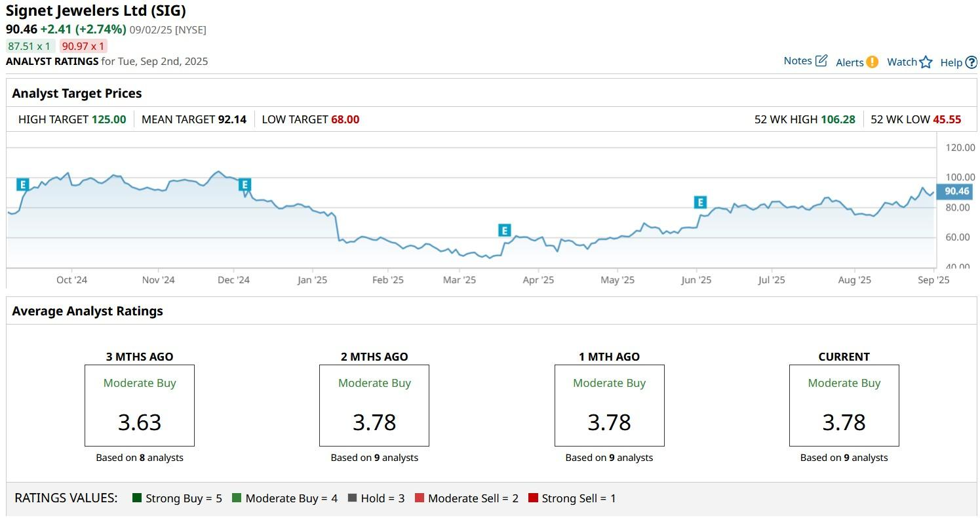Click the Notes pencil icon
The height and width of the screenshot is (518, 980).
[821, 61]
